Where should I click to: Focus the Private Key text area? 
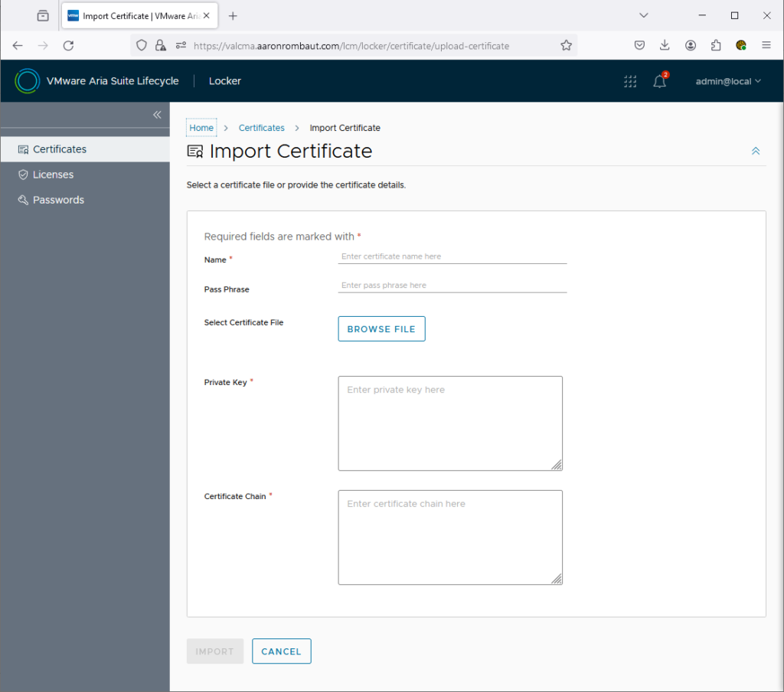coord(450,423)
